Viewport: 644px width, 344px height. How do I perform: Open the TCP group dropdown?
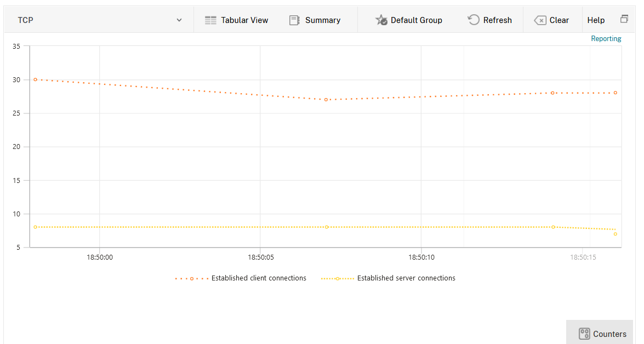tap(99, 20)
